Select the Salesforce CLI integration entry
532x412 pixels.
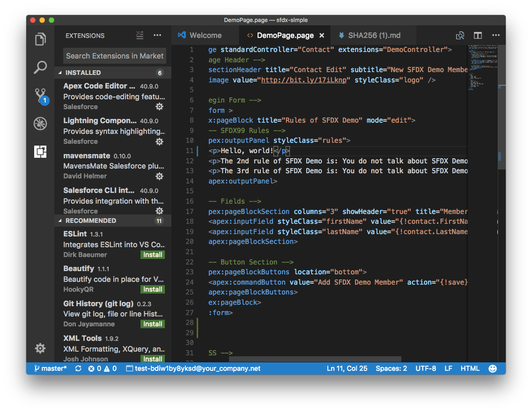point(113,200)
